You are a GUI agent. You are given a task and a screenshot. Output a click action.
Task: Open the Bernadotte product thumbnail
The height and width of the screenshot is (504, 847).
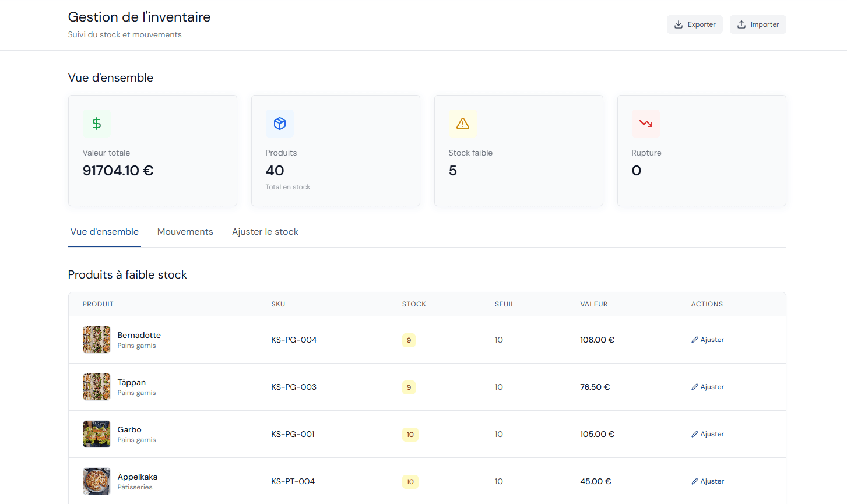point(97,340)
